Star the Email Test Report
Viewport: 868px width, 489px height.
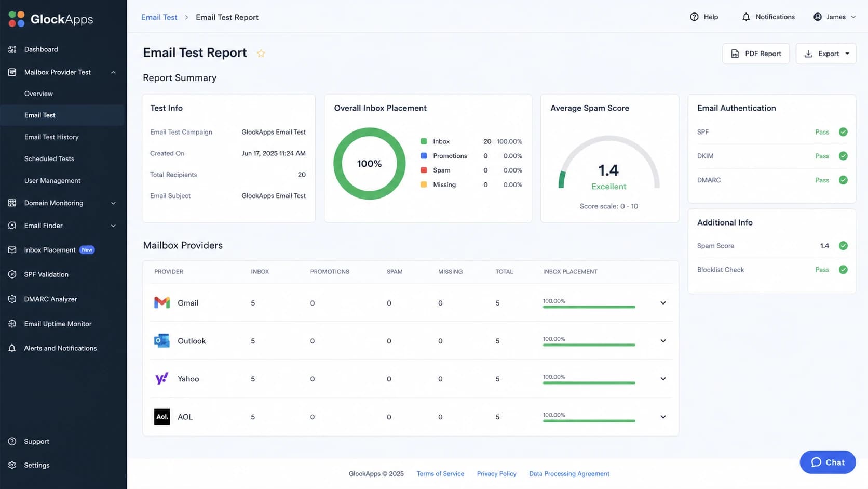(x=261, y=53)
